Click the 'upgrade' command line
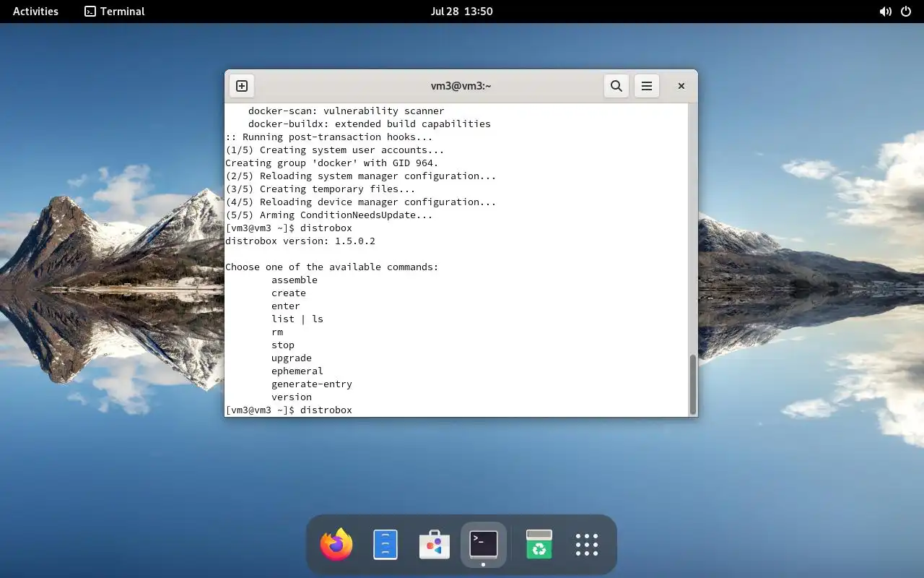Screen dimensions: 924x578 (x=292, y=358)
